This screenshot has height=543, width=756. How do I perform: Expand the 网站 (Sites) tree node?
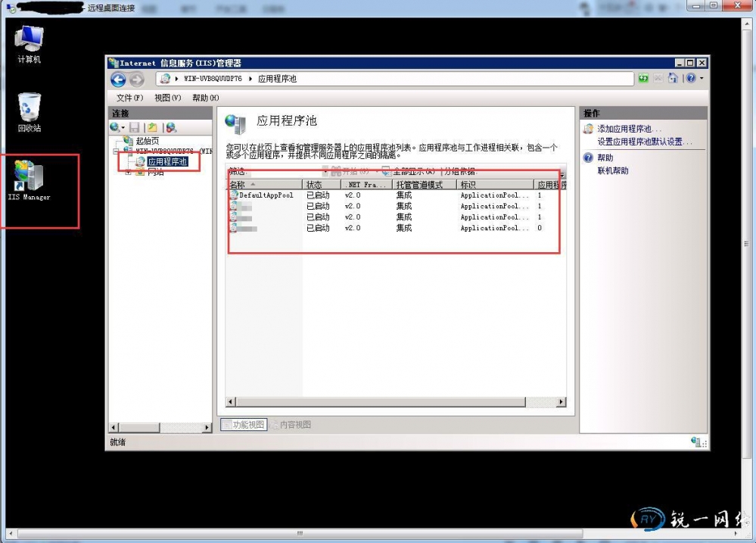[129, 172]
